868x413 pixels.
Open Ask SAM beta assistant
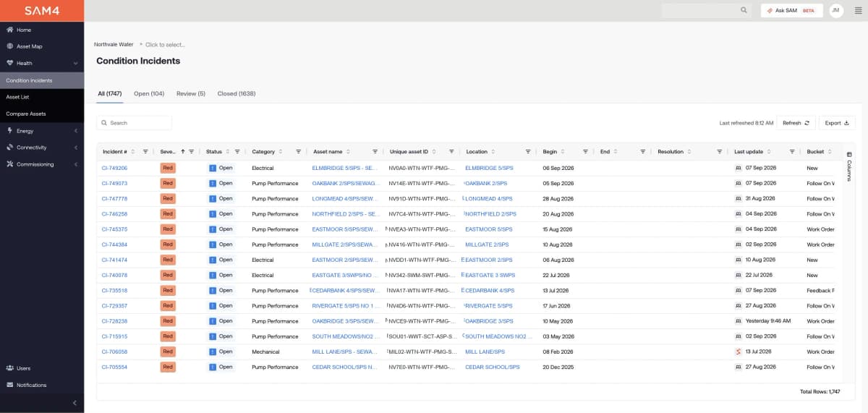pyautogui.click(x=791, y=10)
